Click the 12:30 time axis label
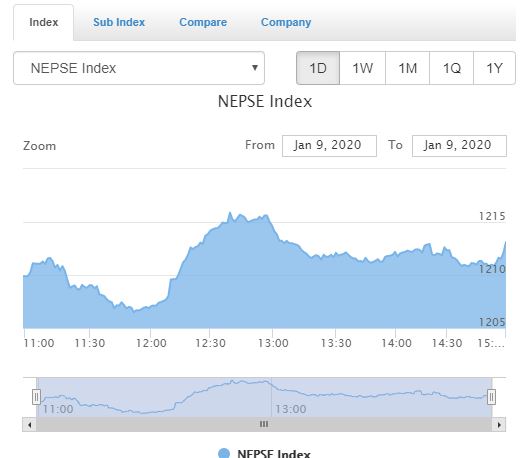521x458 pixels. (x=210, y=343)
